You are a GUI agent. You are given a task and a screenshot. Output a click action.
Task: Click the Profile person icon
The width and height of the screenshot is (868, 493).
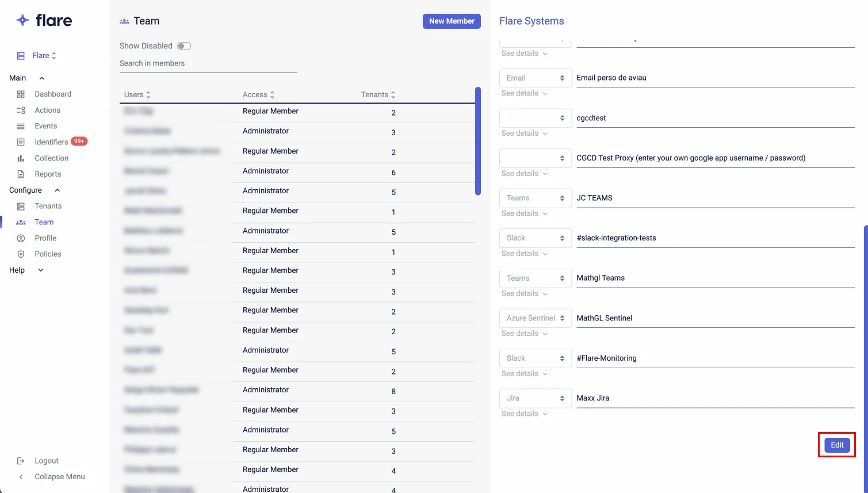coord(21,238)
